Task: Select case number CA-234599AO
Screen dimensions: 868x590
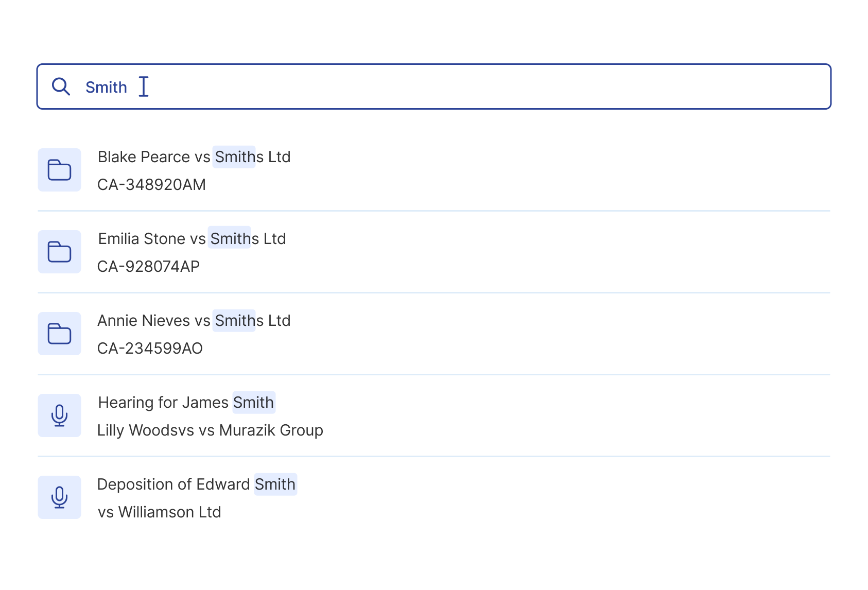Action: point(150,349)
